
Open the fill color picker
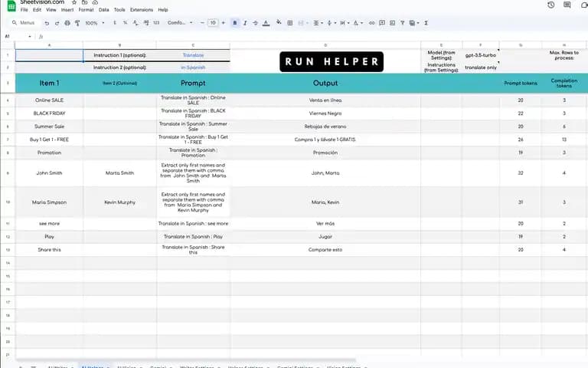point(279,22)
